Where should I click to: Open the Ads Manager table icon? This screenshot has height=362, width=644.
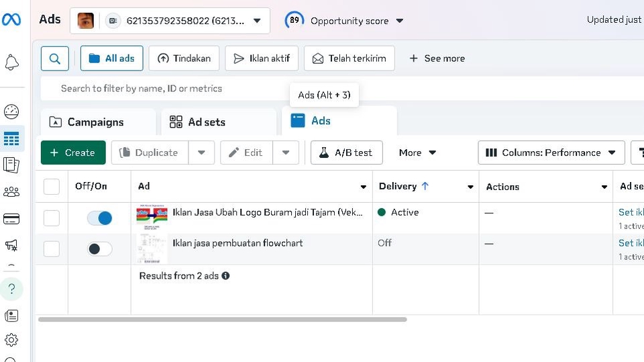pyautogui.click(x=11, y=138)
